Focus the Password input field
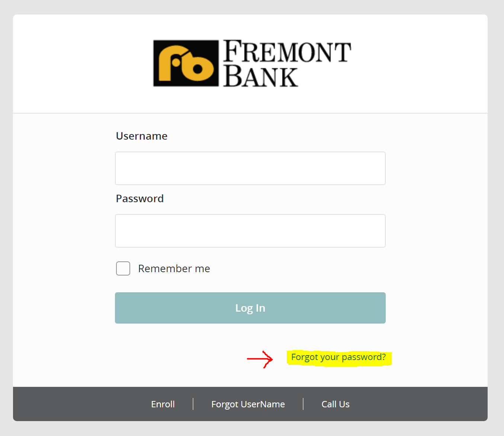The height and width of the screenshot is (436, 504). tap(250, 231)
